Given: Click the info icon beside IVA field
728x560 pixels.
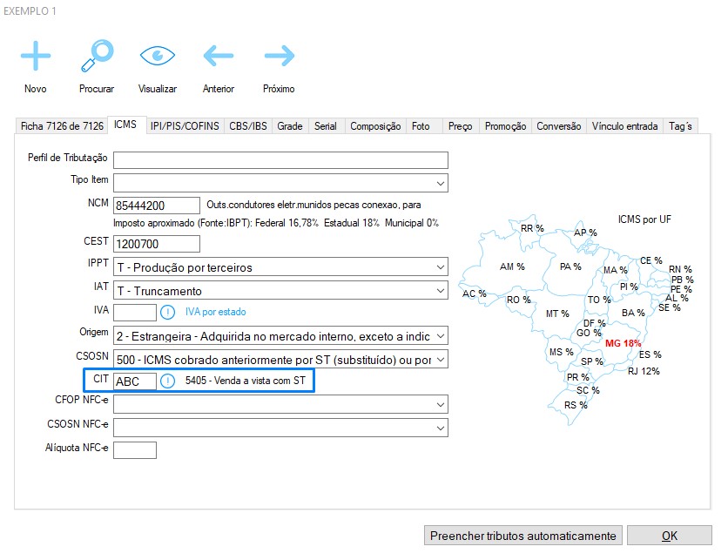Looking at the screenshot, I should (x=168, y=312).
